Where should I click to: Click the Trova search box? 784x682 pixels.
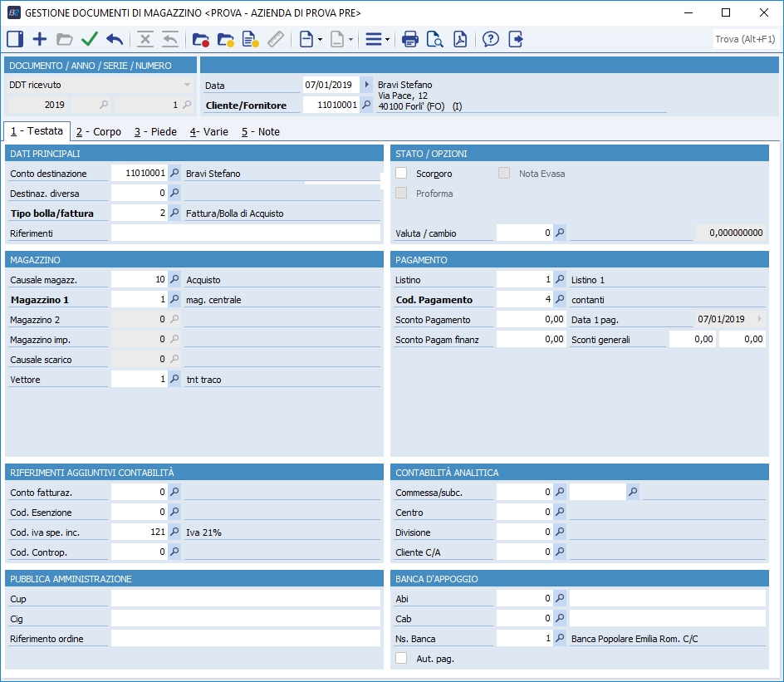[745, 39]
